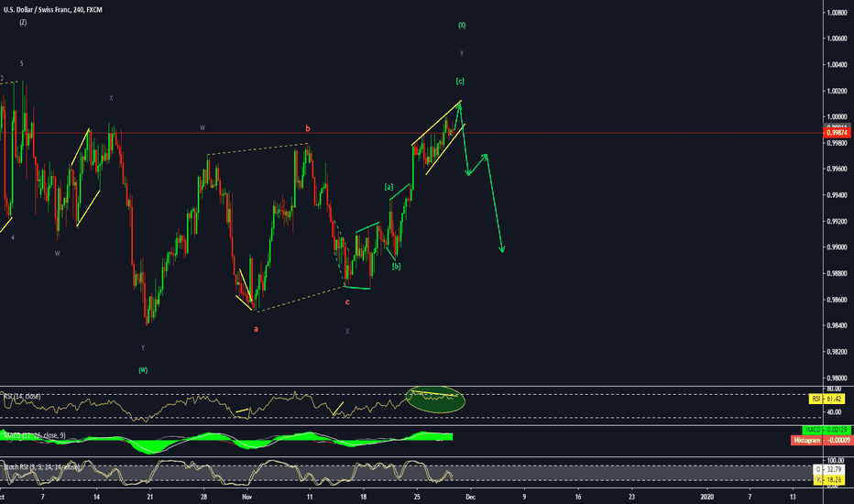Click the 'Dec' date on time axis

468,495
